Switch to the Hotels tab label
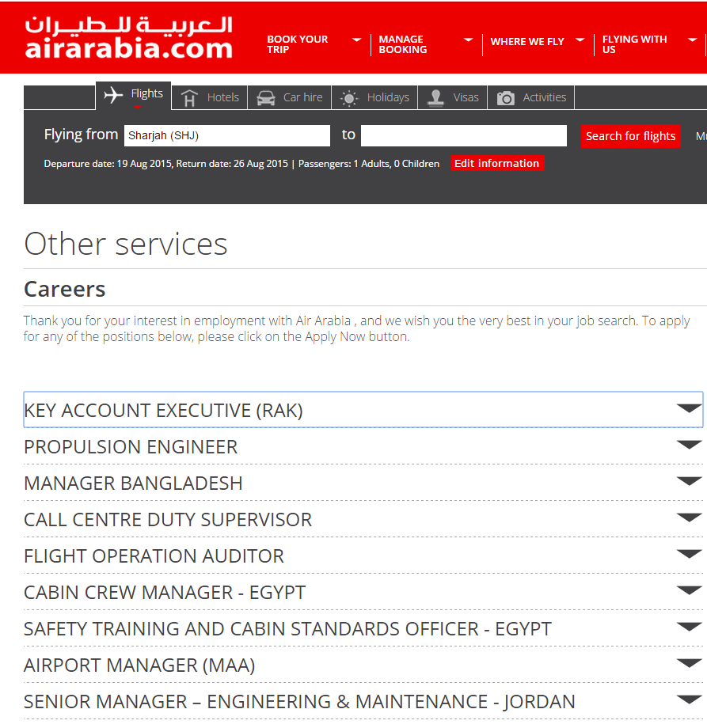 point(222,97)
